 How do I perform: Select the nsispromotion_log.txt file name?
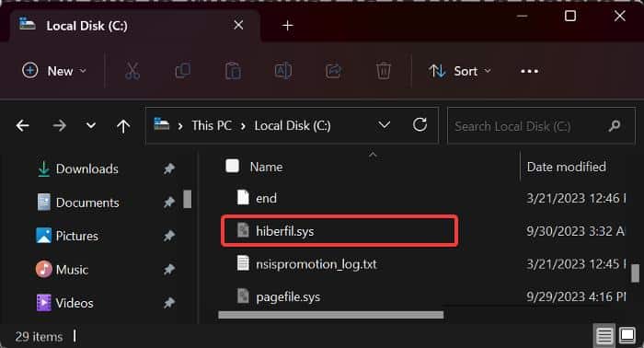316,264
